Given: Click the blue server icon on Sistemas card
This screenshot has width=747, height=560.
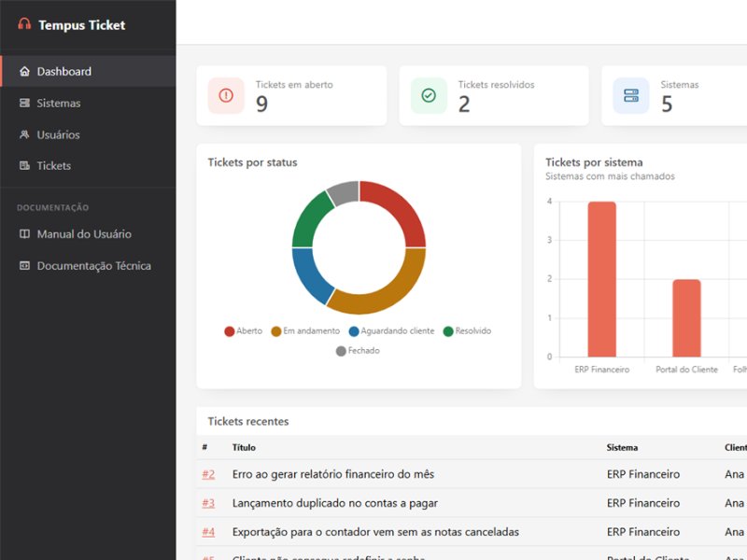Looking at the screenshot, I should (x=631, y=96).
